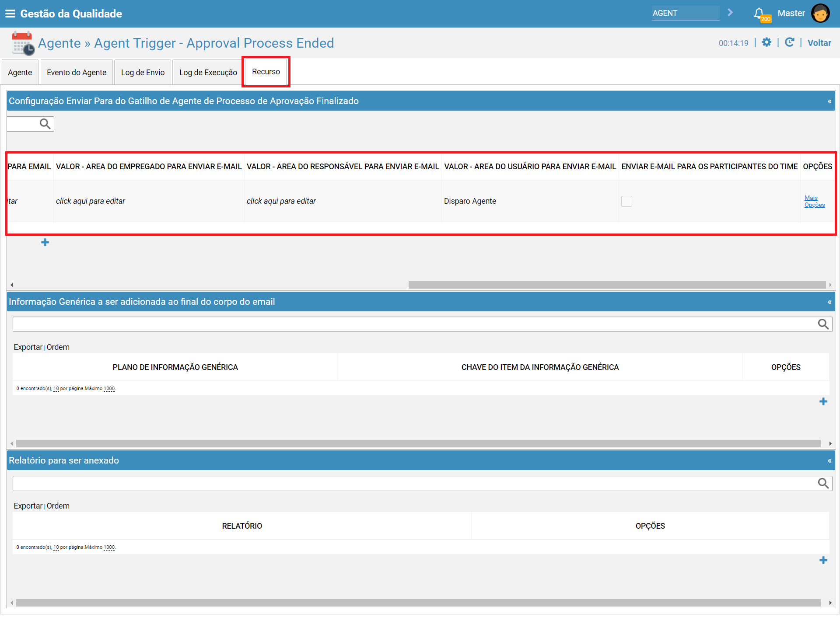Viewport: 840px width, 617px height.
Task: Click Valor Area do Responsável column header
Action: click(343, 167)
